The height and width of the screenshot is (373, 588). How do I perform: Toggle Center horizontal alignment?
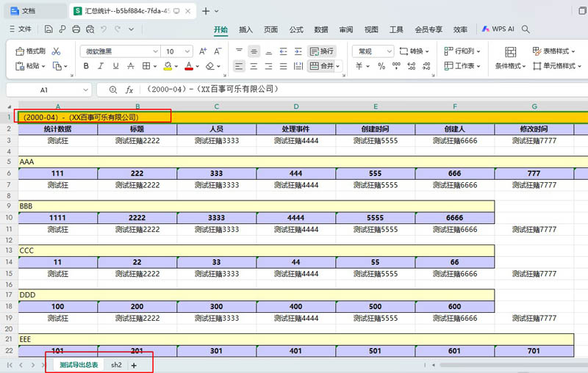(x=254, y=66)
